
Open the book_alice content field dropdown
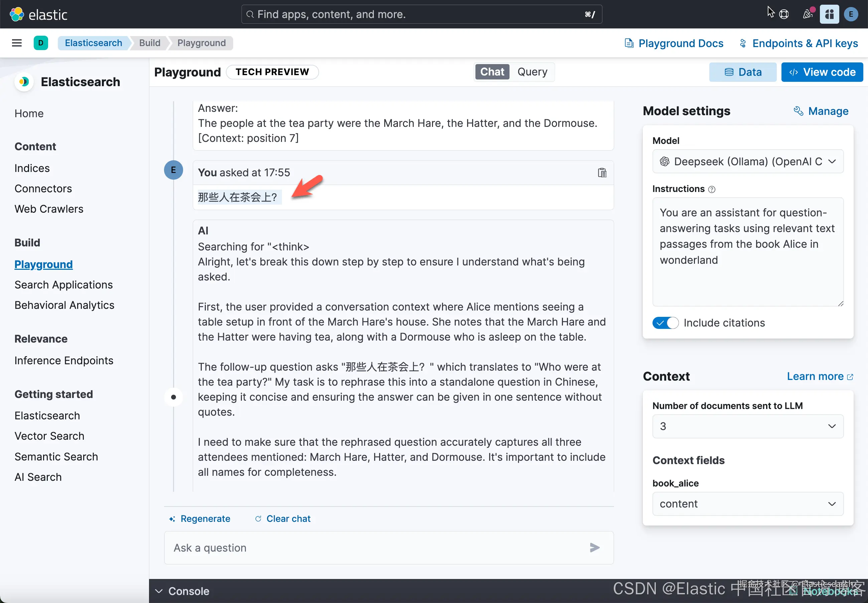coord(747,504)
